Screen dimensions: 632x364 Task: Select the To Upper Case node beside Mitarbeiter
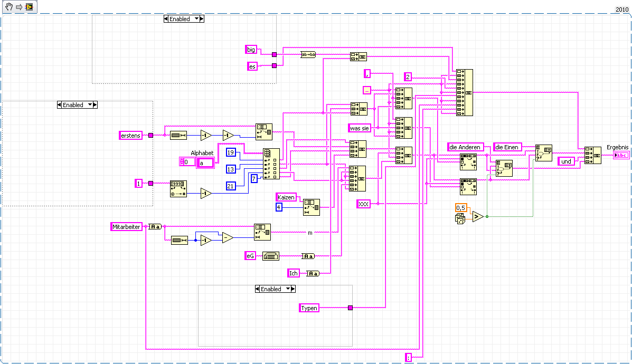click(155, 227)
